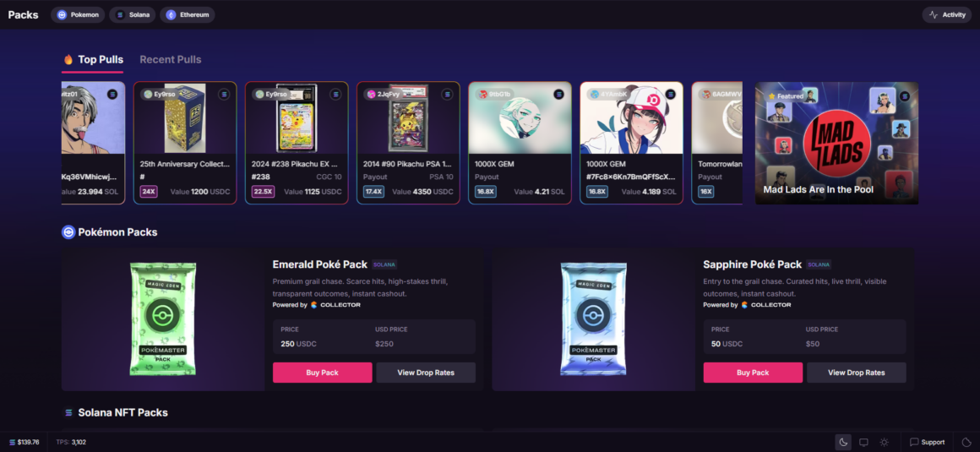This screenshot has height=452, width=980.
Task: Click the crescent icon at bottom-right corner
Action: [x=966, y=442]
